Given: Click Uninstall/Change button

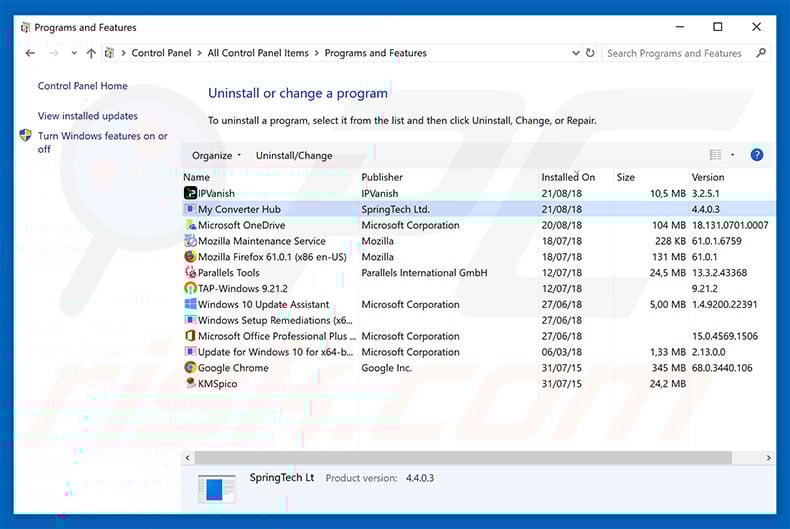Looking at the screenshot, I should tap(294, 156).
